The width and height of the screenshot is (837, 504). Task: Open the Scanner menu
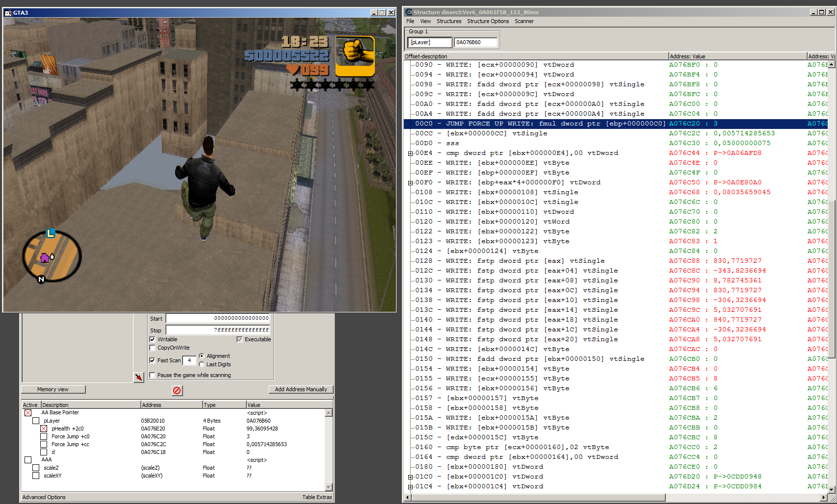[524, 21]
